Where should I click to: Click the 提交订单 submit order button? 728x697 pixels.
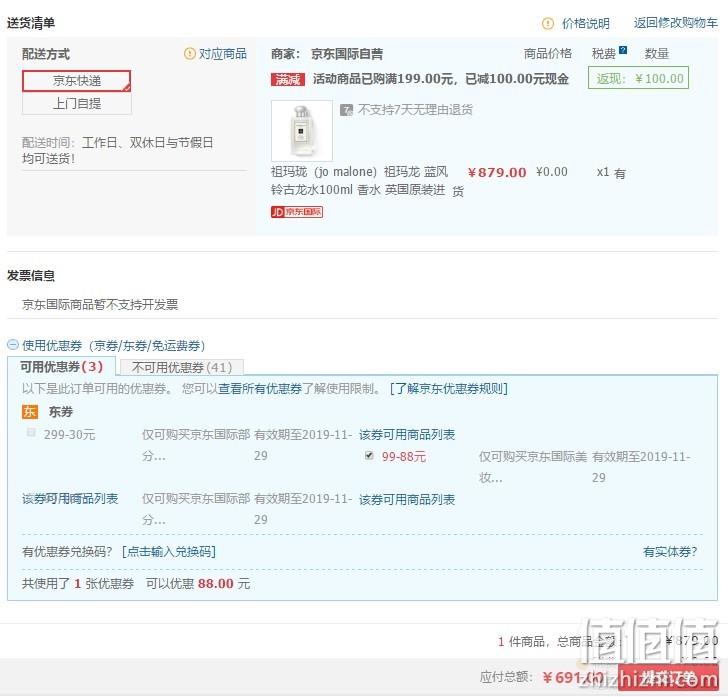click(x=669, y=677)
